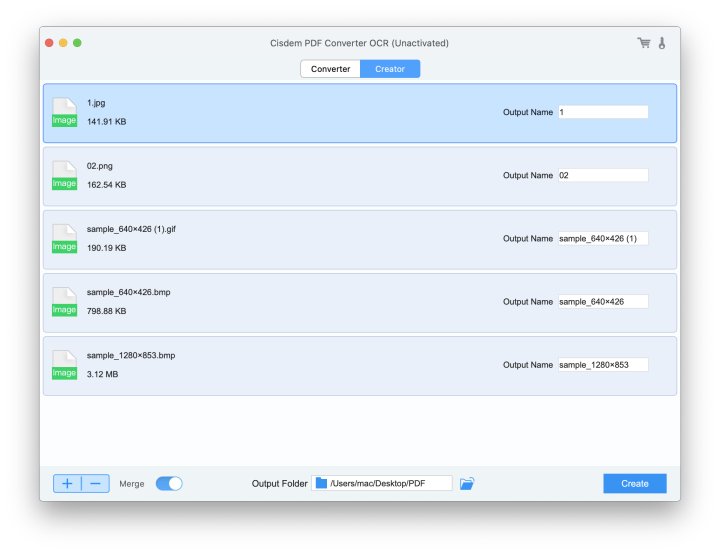Click the 1.jpg image file icon
Screen dimensions: 720x553
point(64,112)
